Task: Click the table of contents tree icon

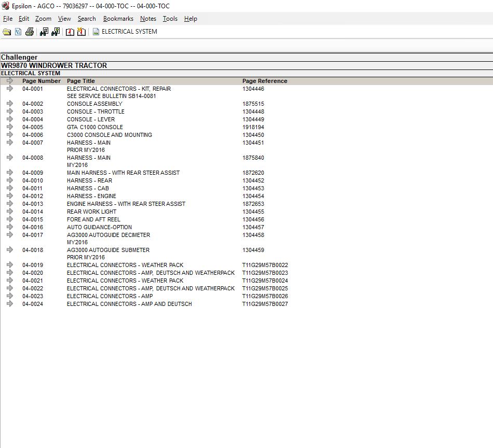Action: pyautogui.click(x=18, y=32)
